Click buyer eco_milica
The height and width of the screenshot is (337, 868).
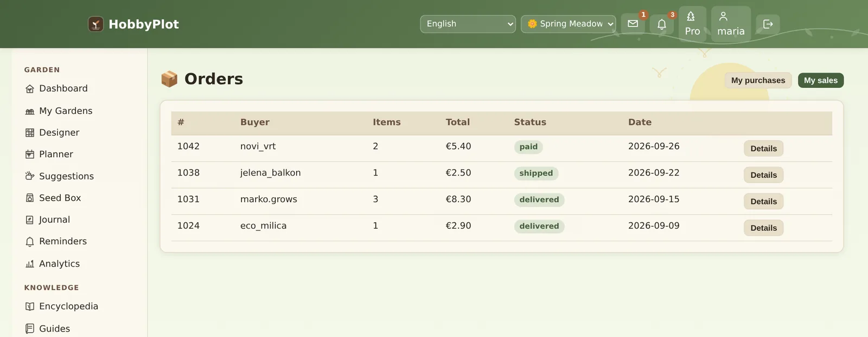pyautogui.click(x=263, y=226)
